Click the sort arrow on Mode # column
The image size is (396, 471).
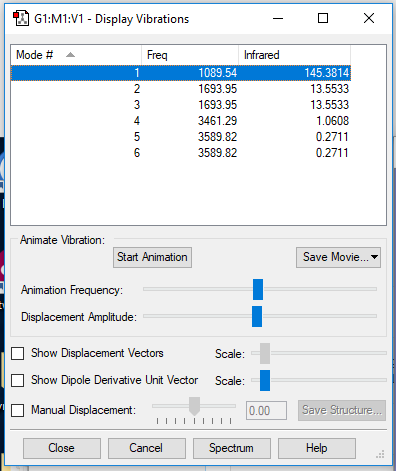coord(70,55)
